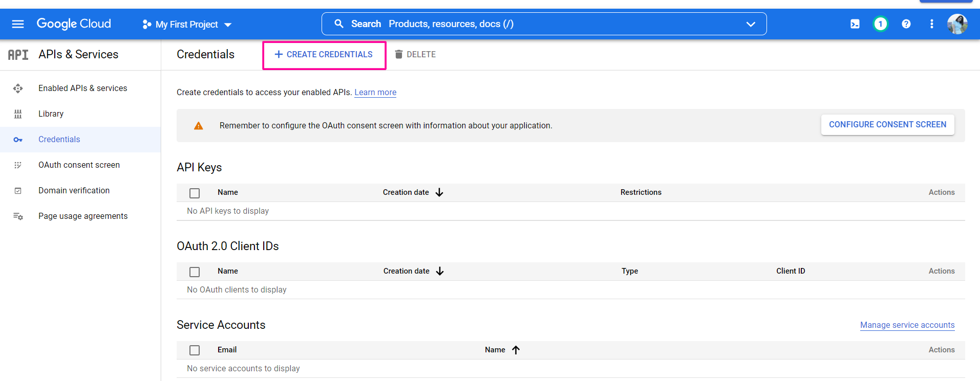This screenshot has width=980, height=381.
Task: Click the Page usage agreements icon
Action: point(18,216)
